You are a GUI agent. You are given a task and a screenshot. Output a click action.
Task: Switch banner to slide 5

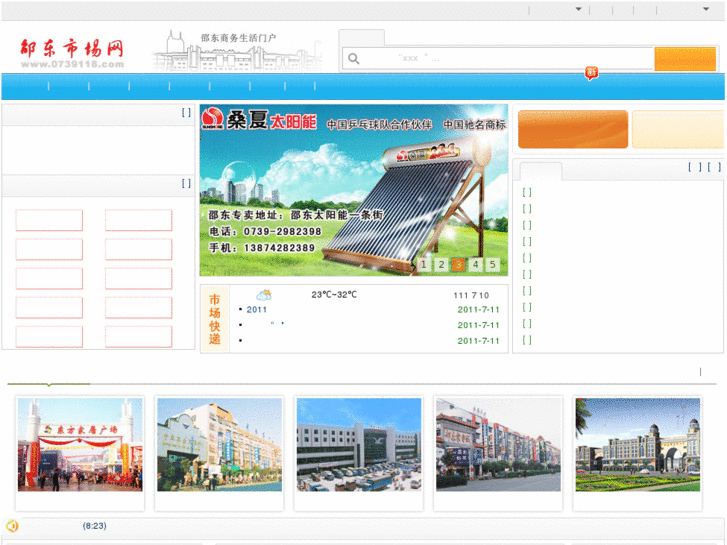point(492,264)
